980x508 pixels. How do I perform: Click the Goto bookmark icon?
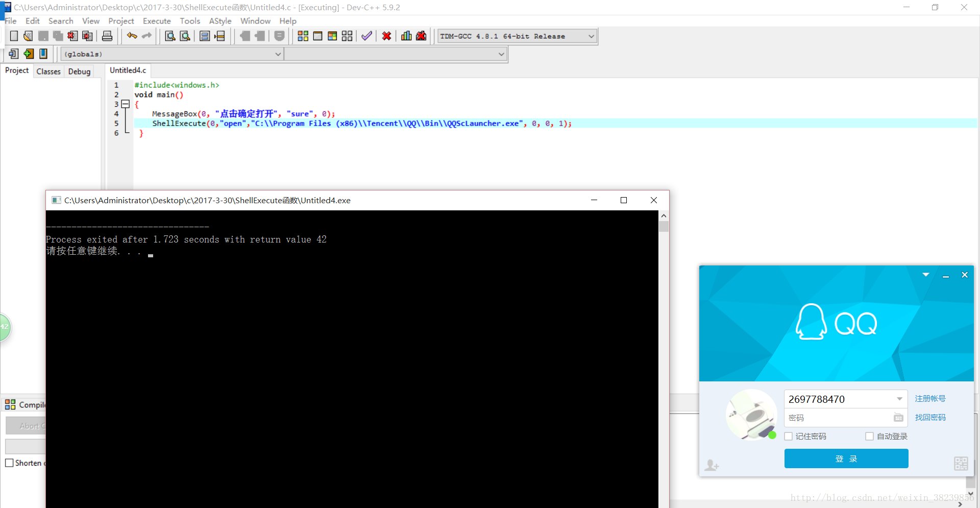[43, 54]
